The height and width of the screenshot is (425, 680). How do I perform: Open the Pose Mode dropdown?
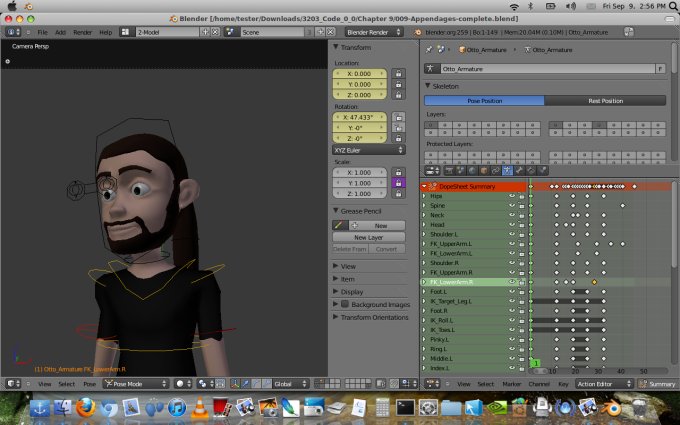click(x=136, y=384)
